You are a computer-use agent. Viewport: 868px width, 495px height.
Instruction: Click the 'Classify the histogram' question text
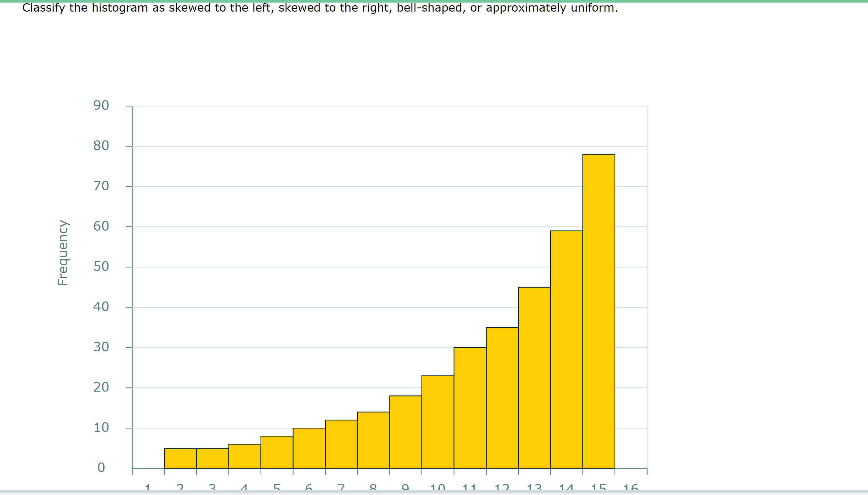click(x=319, y=8)
